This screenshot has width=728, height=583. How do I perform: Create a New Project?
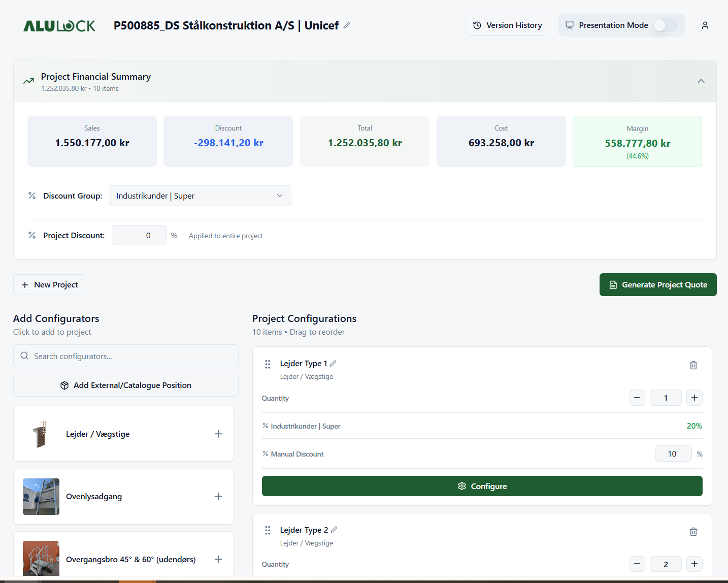tap(49, 285)
